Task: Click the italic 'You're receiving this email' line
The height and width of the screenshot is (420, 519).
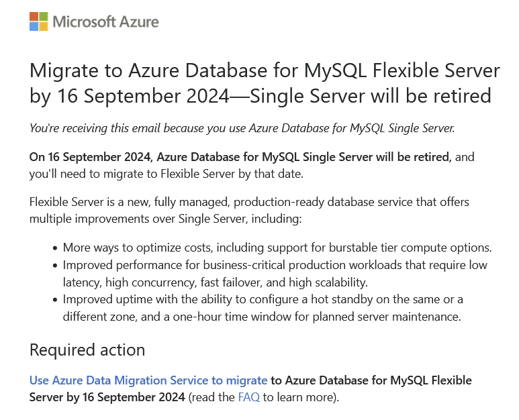Action: point(242,128)
